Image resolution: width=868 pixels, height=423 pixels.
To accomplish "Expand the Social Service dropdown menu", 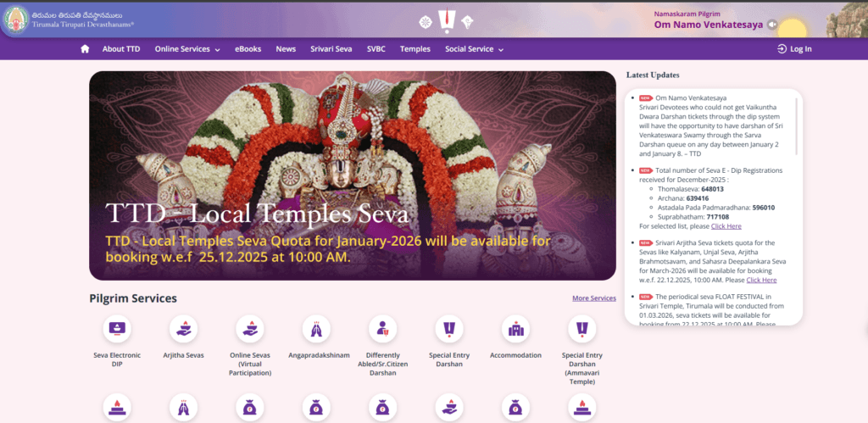I will click(x=474, y=48).
